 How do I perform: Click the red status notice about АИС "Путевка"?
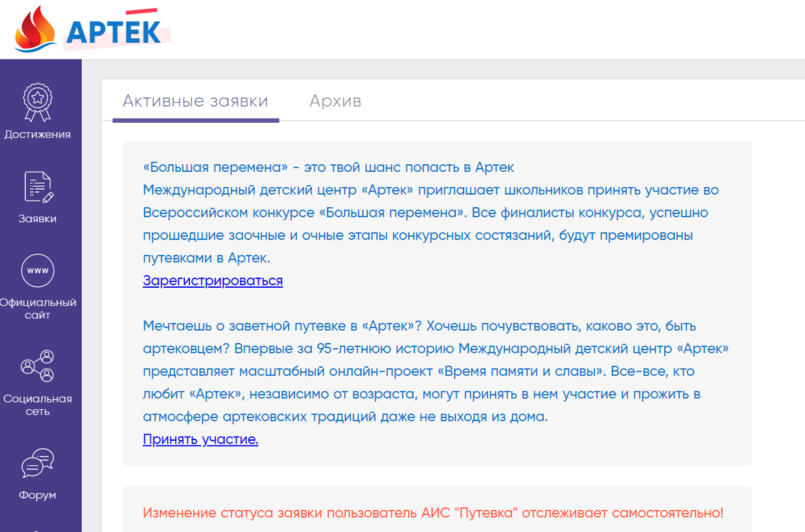(433, 513)
